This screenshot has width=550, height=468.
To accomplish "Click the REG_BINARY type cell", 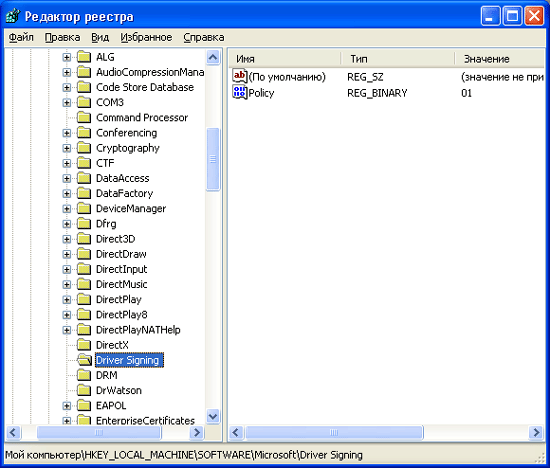I will [377, 93].
